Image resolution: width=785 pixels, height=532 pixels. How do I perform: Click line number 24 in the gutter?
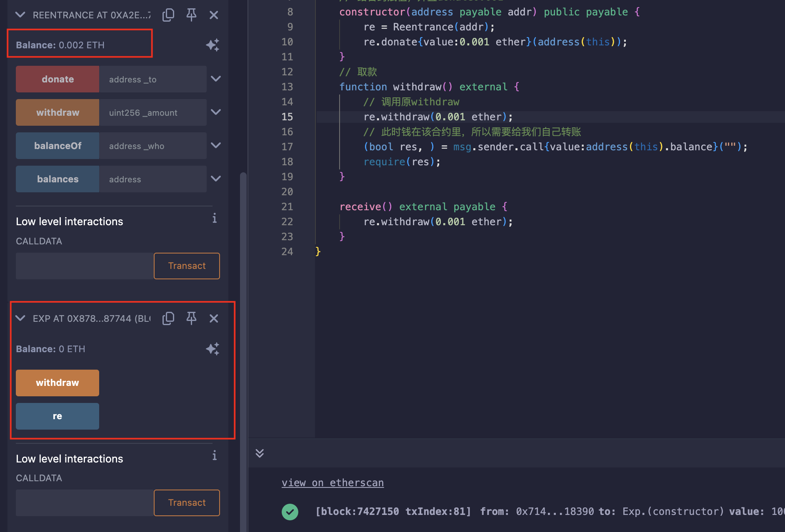pyautogui.click(x=287, y=252)
